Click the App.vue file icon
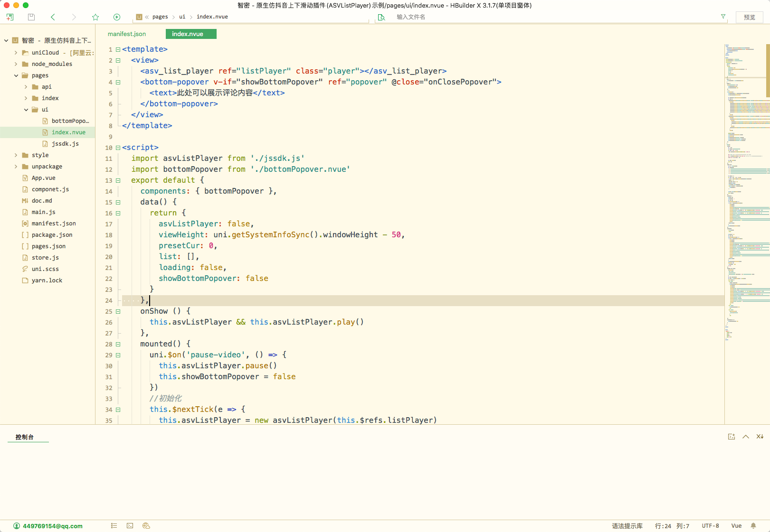The height and width of the screenshot is (532, 770). (25, 178)
